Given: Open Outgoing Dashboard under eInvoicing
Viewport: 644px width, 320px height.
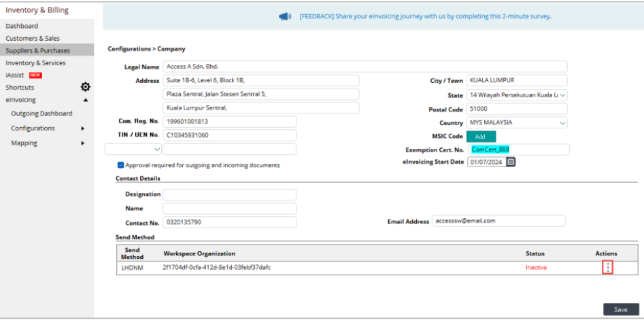Looking at the screenshot, I should point(41,113).
